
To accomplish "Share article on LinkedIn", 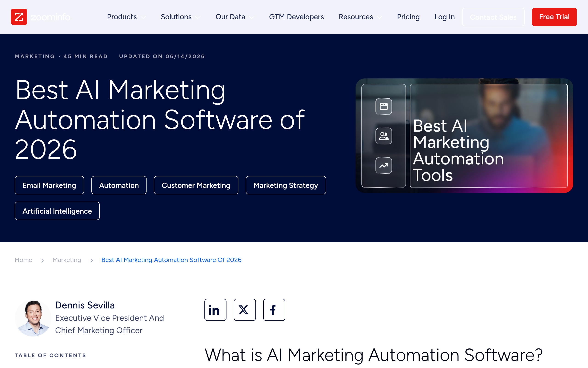I will [x=215, y=310].
